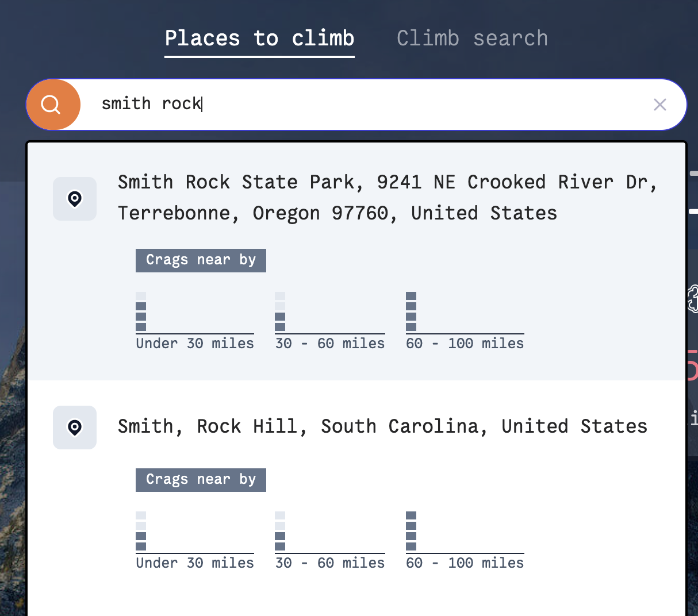Viewport: 698px width, 616px height.
Task: Select the Smith, Rock Hill, South Carolina result
Action: tap(382, 426)
